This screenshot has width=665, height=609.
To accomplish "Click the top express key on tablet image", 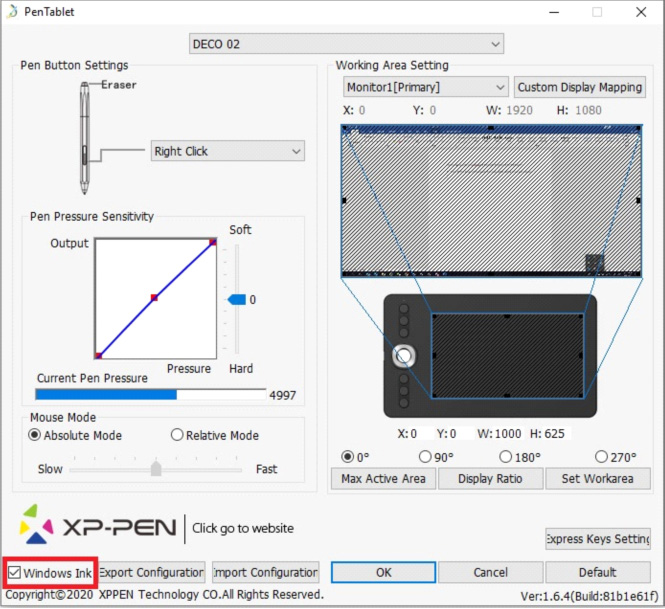I will click(405, 310).
